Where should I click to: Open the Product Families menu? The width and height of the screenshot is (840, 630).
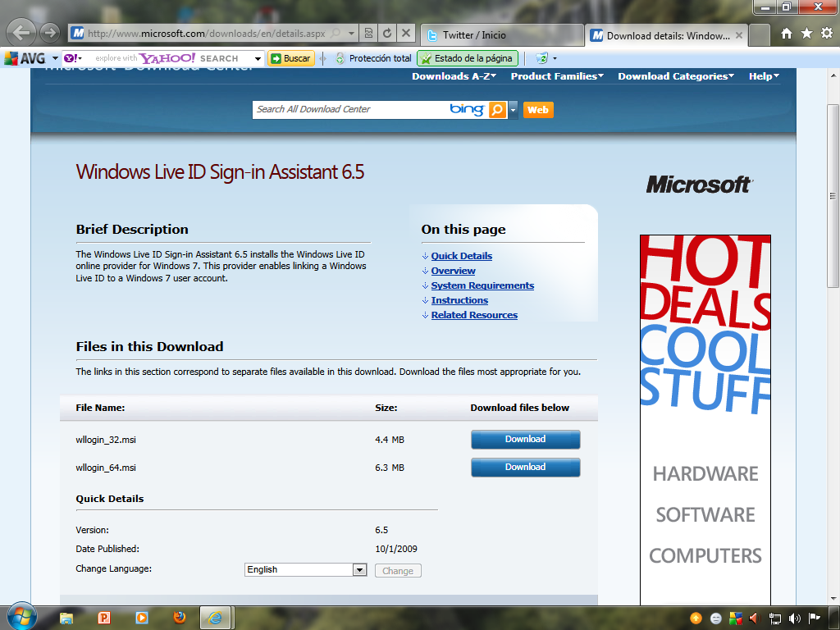pyautogui.click(x=557, y=76)
